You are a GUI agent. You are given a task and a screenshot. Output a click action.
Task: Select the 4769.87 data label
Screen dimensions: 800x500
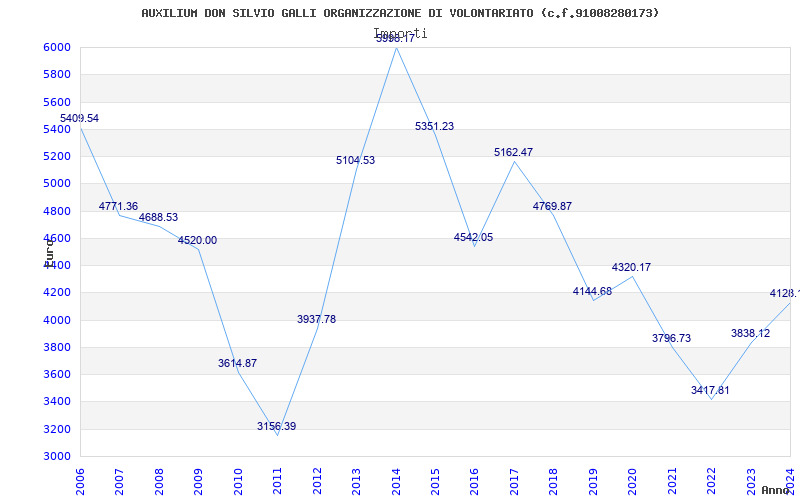[553, 206]
